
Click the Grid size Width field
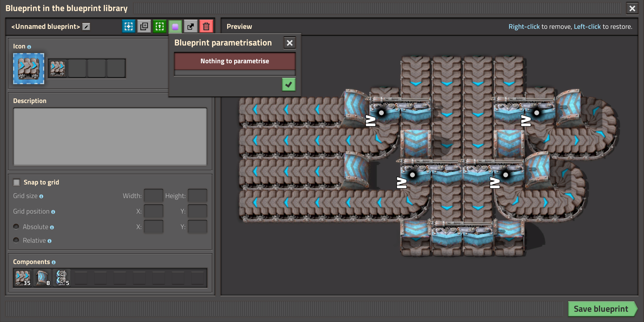(x=154, y=196)
